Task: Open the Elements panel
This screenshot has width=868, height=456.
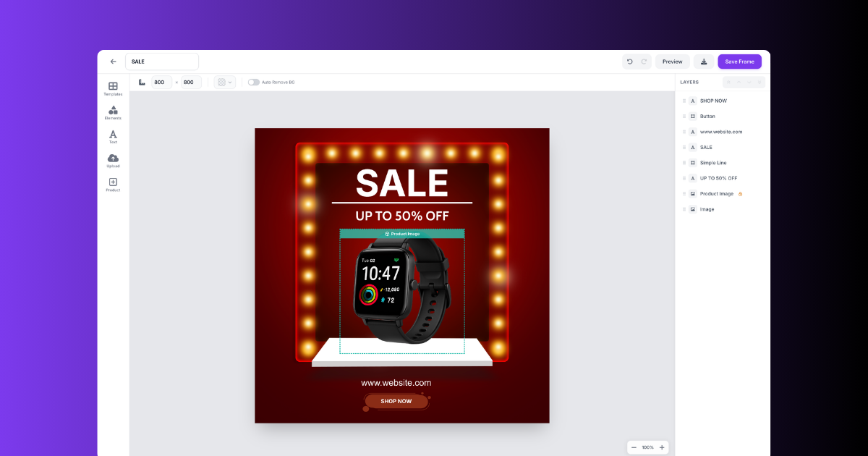Action: pos(113,113)
